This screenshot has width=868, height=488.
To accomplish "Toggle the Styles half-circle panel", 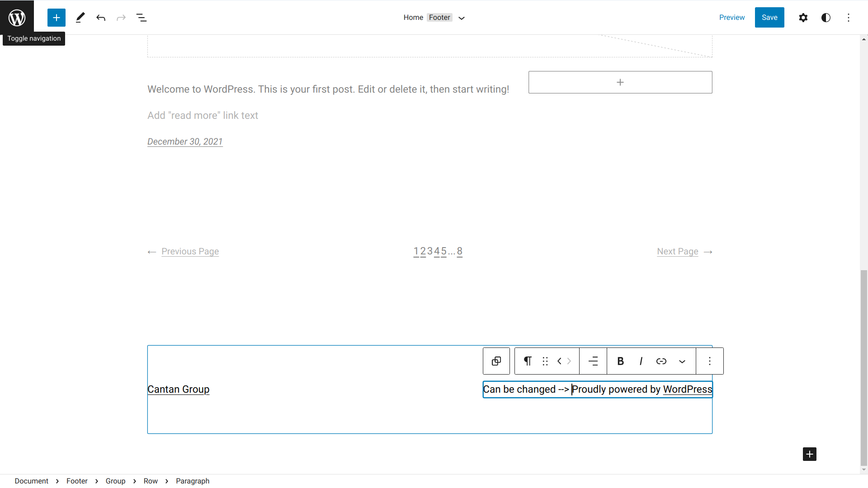I will pos(826,18).
